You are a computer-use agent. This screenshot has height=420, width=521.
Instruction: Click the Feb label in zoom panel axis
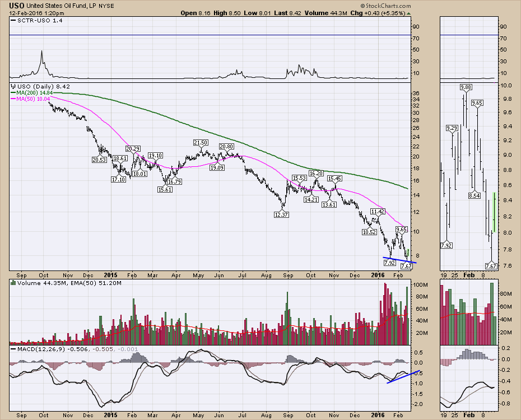click(x=469, y=275)
